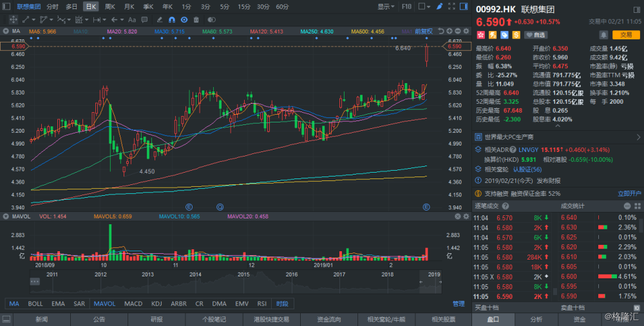Toggle the overlay comparison switch icon

pos(211,19)
